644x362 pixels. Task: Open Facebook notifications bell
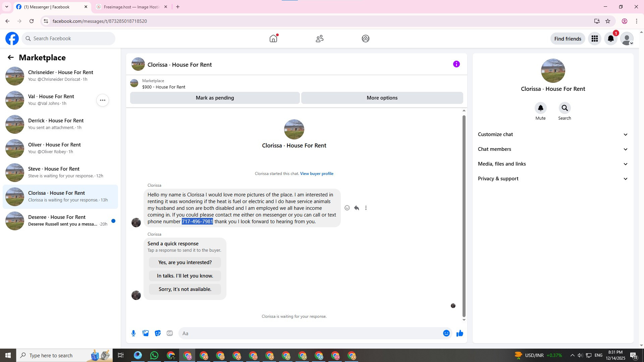(610, 39)
